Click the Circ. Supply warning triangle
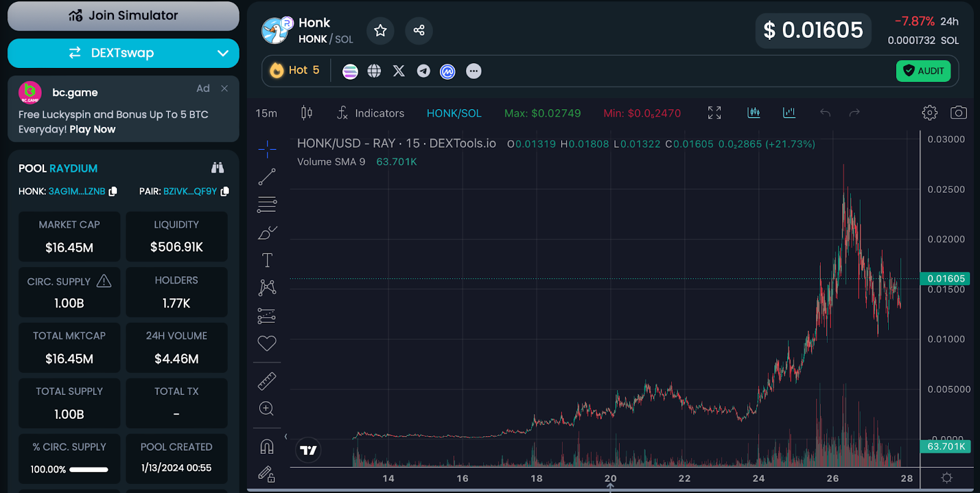The height and width of the screenshot is (493, 980). coord(104,281)
